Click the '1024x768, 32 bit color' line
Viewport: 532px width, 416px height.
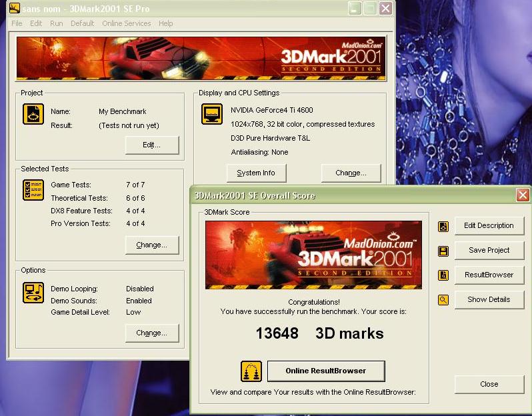(x=303, y=124)
